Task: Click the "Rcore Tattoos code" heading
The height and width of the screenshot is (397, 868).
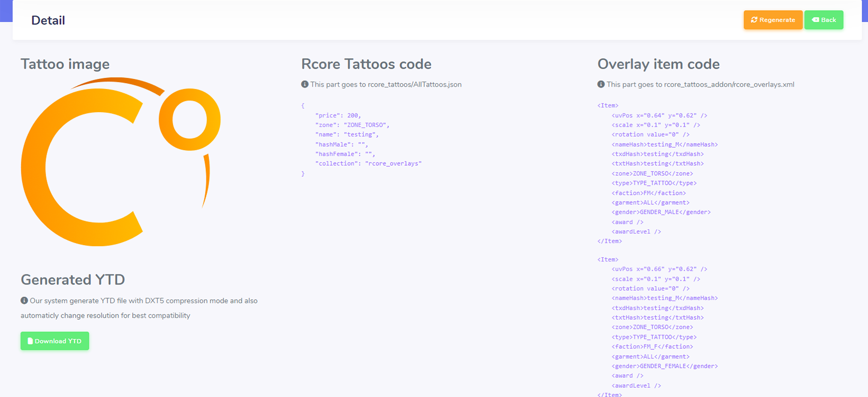Action: coord(366,64)
